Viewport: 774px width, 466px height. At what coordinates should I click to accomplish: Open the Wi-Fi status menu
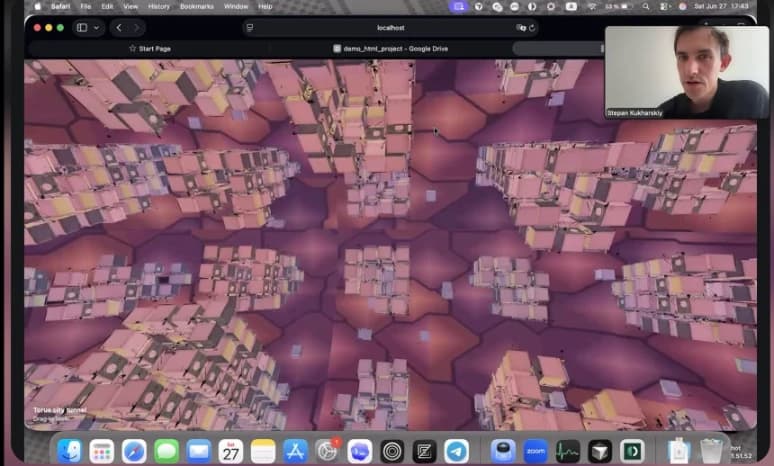coord(592,6)
